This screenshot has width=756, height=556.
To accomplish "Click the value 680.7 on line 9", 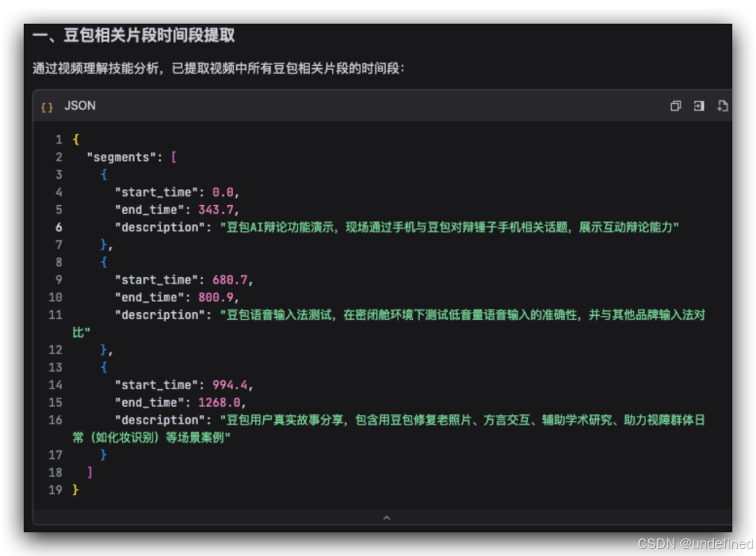I will point(230,279).
